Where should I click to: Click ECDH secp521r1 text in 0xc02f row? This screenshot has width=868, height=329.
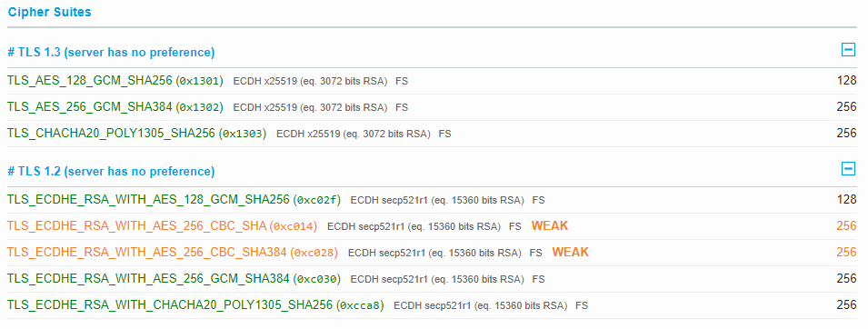pos(389,201)
